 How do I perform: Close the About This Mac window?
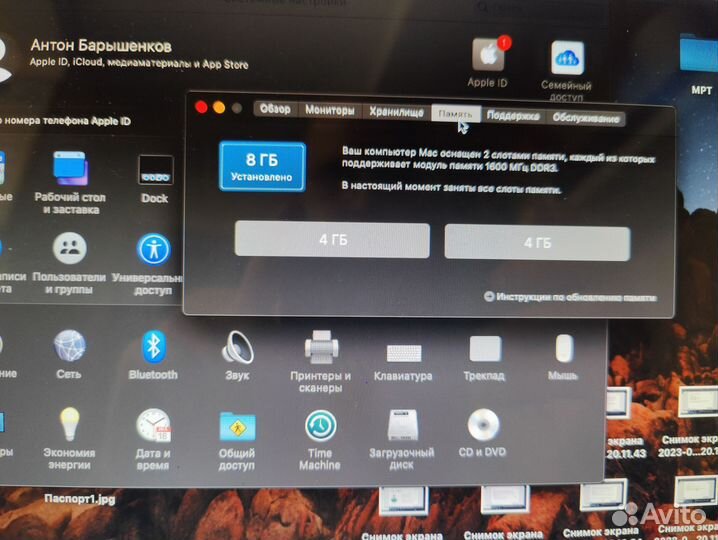[x=201, y=107]
